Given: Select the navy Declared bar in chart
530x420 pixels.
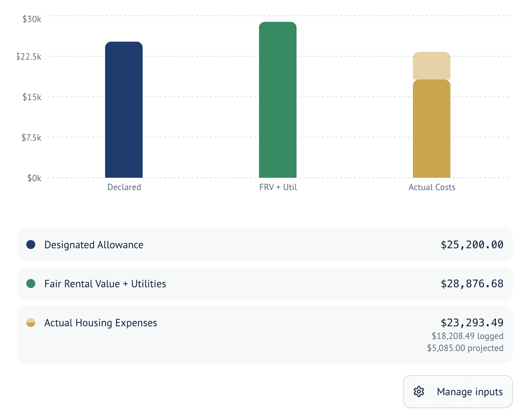Looking at the screenshot, I should click(124, 109).
